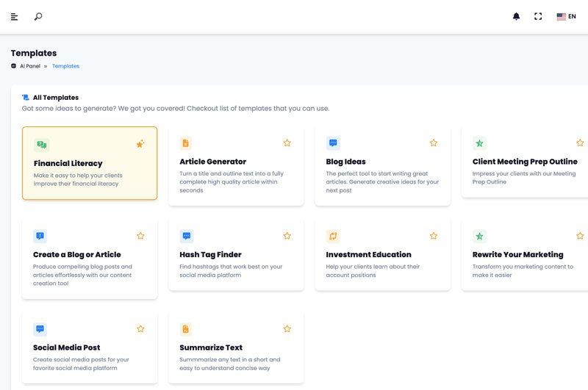Click the Blog Ideas chat icon
Image resolution: width=588 pixels, height=390 pixels.
pyautogui.click(x=333, y=143)
